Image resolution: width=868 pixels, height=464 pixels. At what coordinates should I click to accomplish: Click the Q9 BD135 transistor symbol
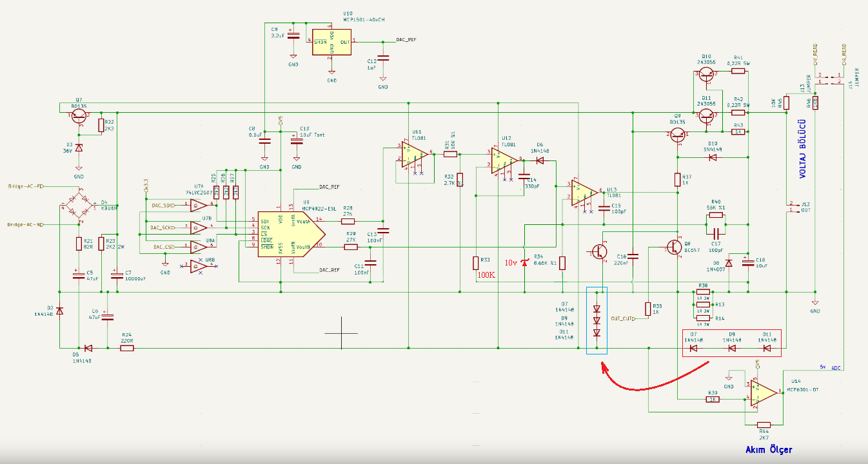click(x=677, y=135)
